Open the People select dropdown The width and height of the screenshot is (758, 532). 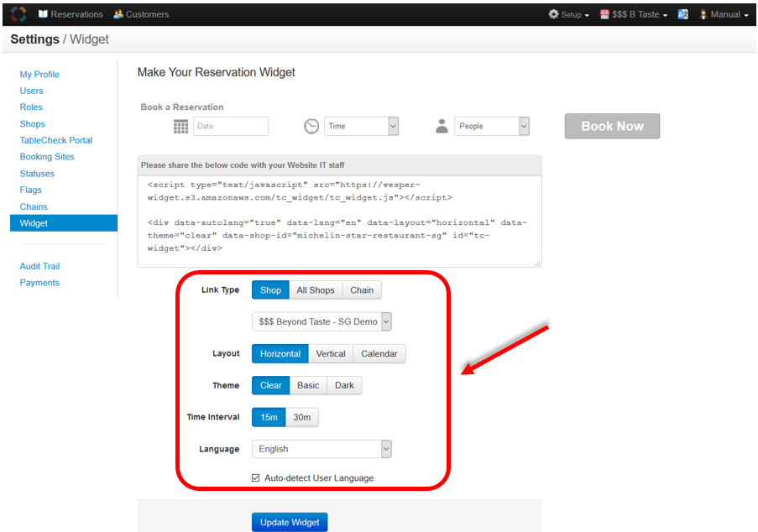coord(492,126)
